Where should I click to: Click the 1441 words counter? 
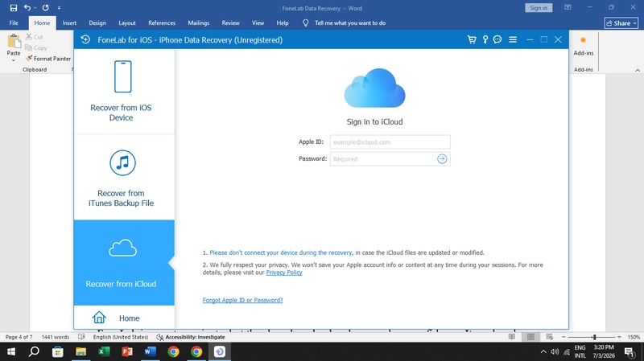click(55, 337)
